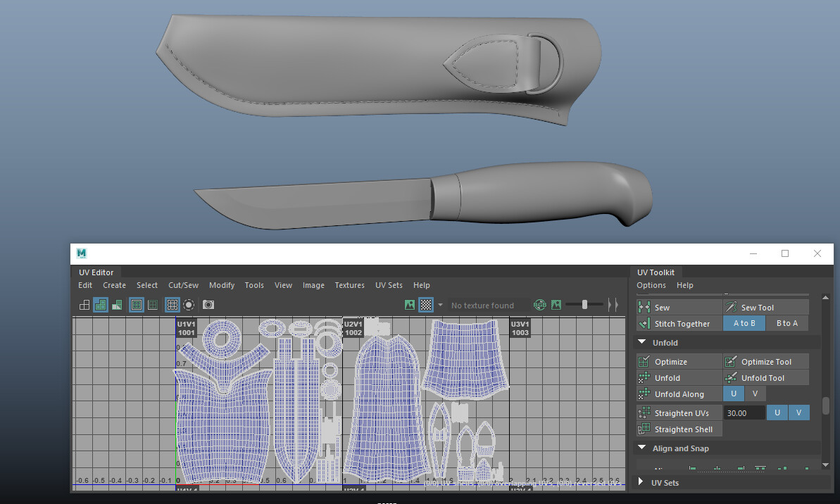Toggle the checkered texture display
The height and width of the screenshot is (504, 840).
[x=425, y=305]
